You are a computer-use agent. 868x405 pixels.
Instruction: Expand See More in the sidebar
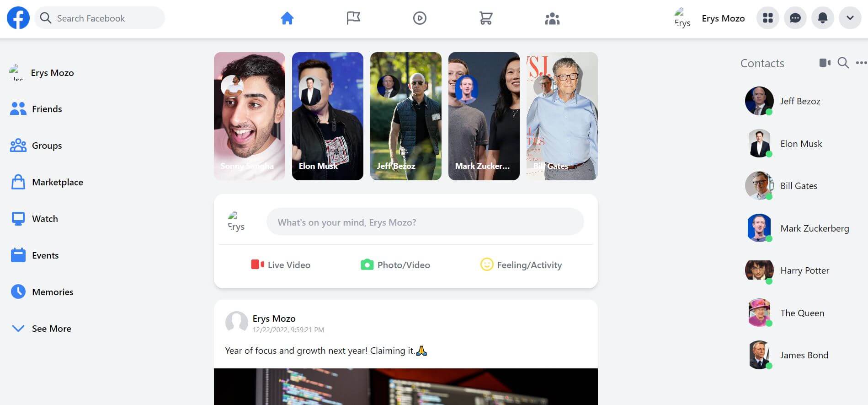[41, 329]
